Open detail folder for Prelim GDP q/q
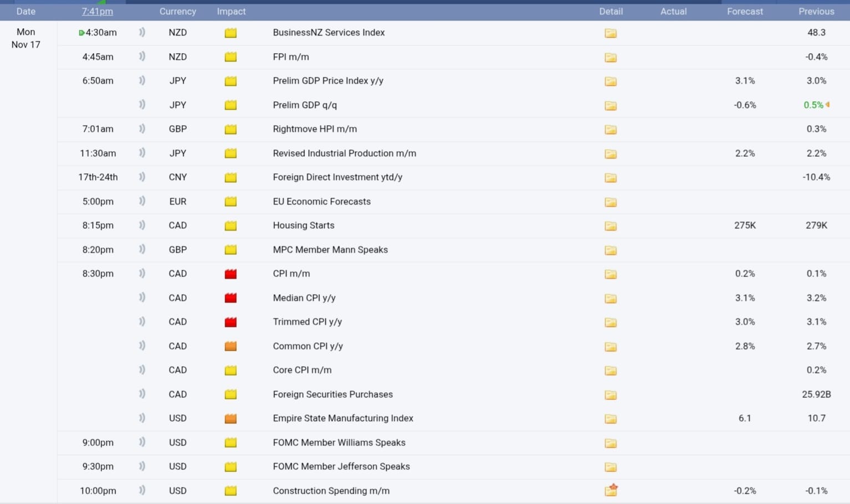The image size is (850, 504). [610, 106]
